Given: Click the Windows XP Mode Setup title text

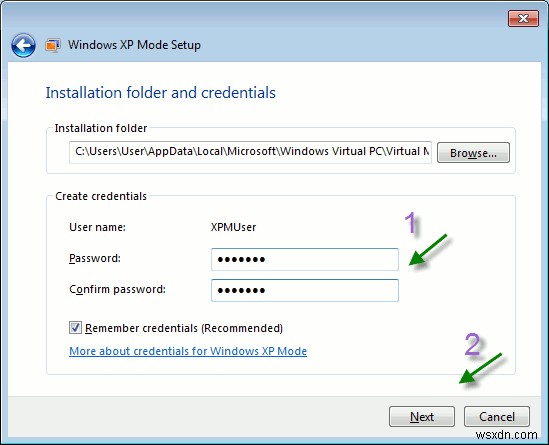Looking at the screenshot, I should coord(134,45).
